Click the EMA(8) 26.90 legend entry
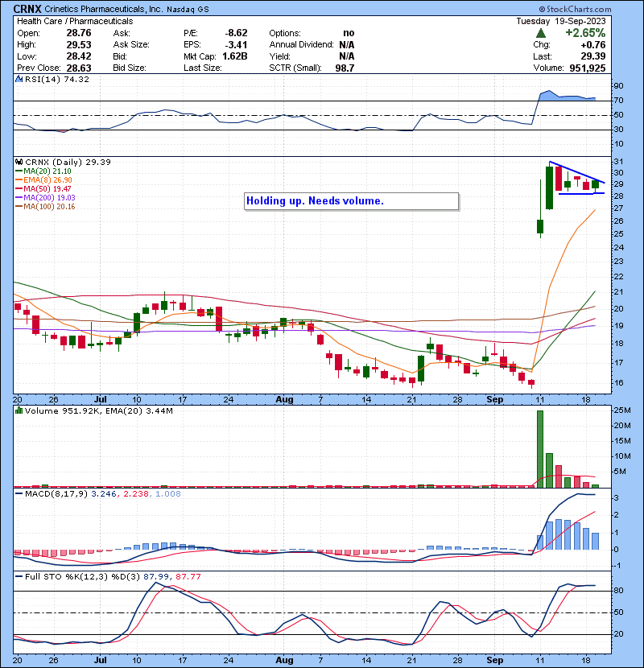The image size is (644, 668). (43, 180)
